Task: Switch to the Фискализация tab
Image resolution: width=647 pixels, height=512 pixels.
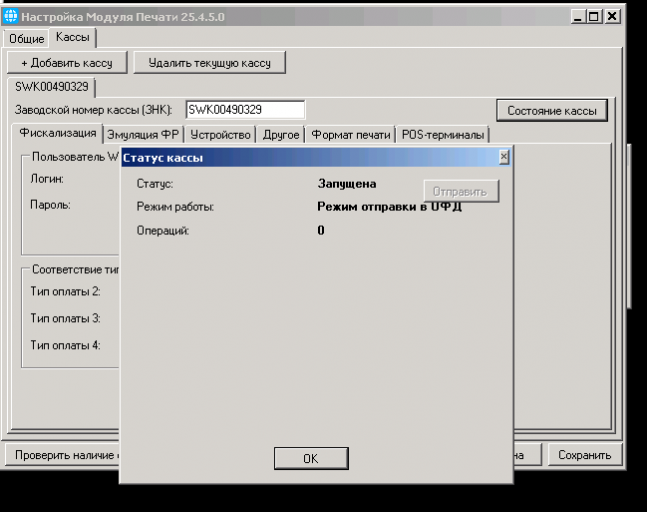Action: pos(58,133)
